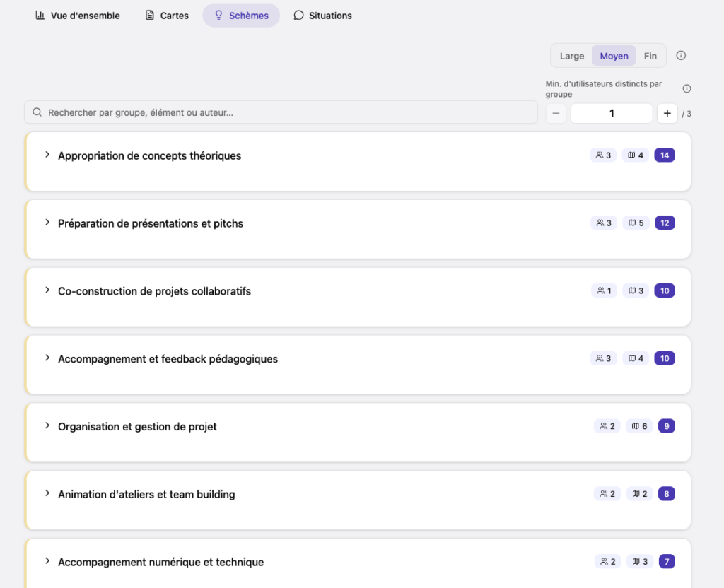Expand Appropriation de concepts théoriques group
This screenshot has height=588, width=724.
point(47,155)
